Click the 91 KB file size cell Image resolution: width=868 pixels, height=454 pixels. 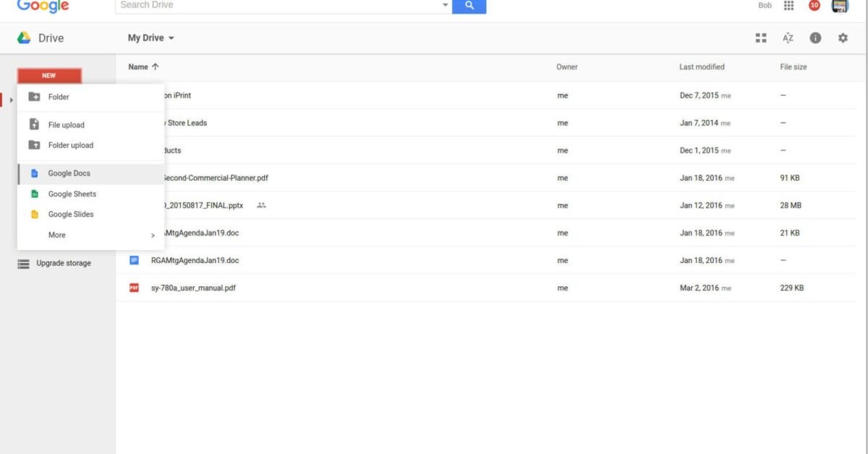click(790, 178)
